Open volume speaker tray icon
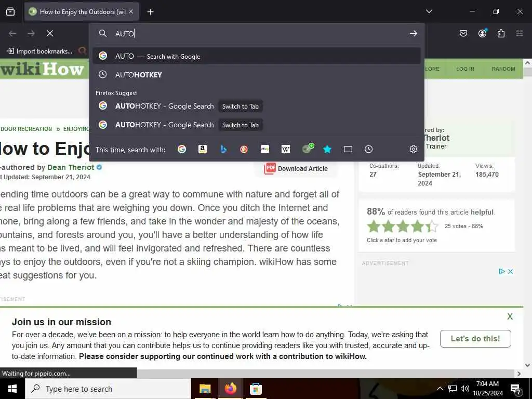This screenshot has height=399, width=532. (465, 389)
